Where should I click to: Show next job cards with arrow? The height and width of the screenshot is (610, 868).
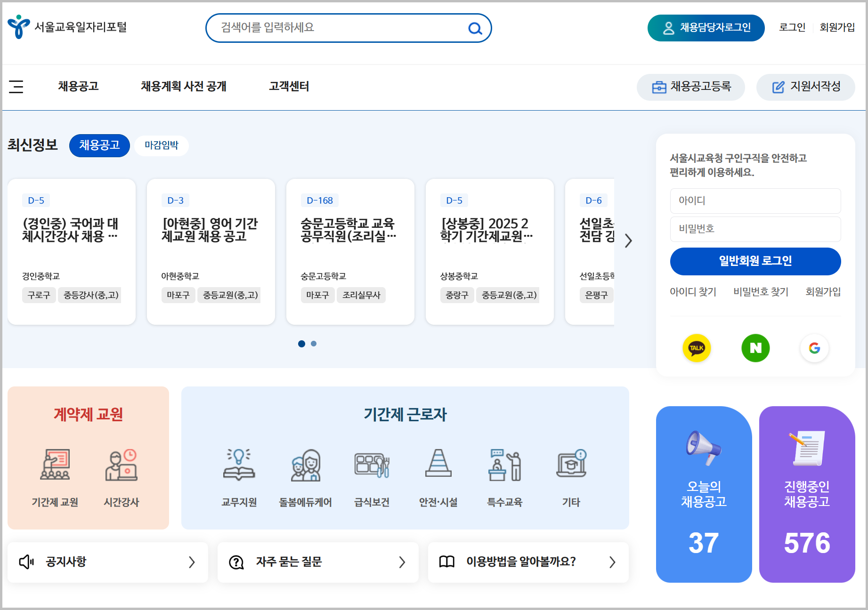(x=628, y=241)
